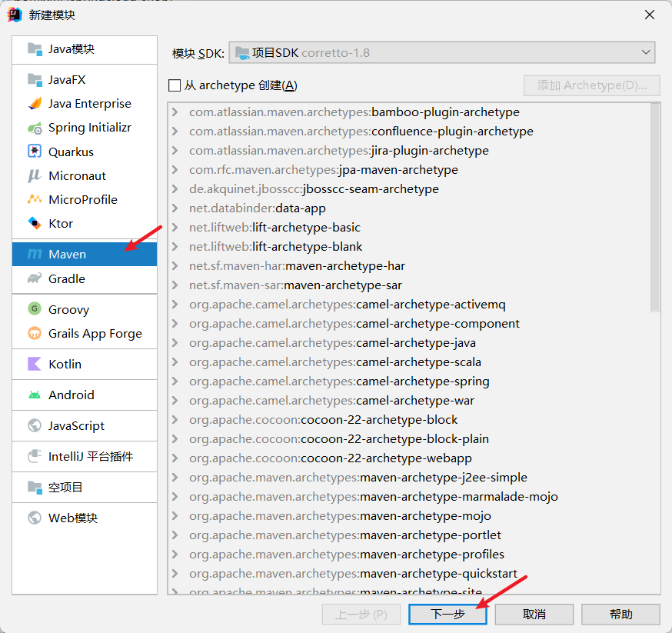Click the 上一步 (P) button
The image size is (672, 633).
[x=361, y=614]
